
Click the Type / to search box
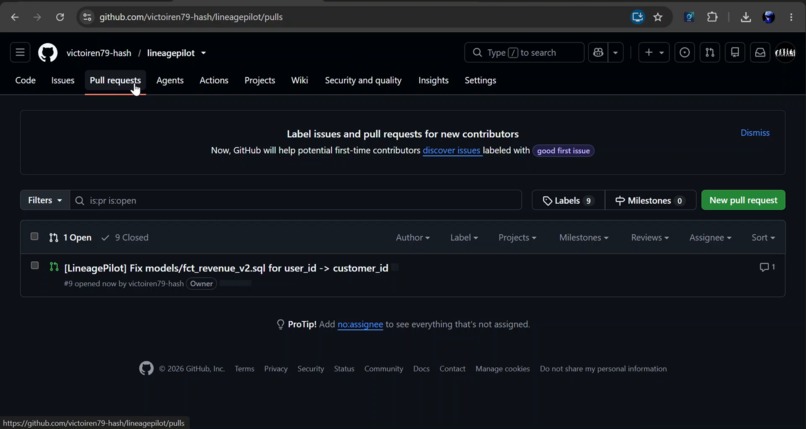click(524, 52)
